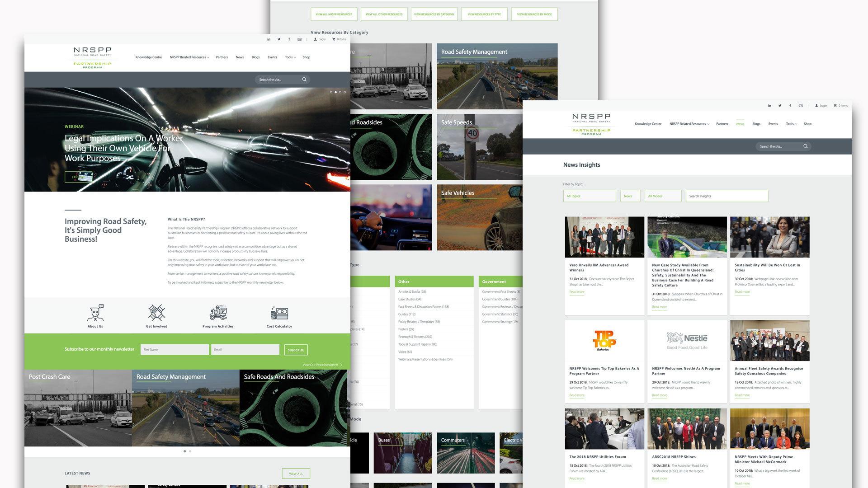Open the Blogs menu item on right page
Image resolution: width=868 pixels, height=488 pixels.
756,124
